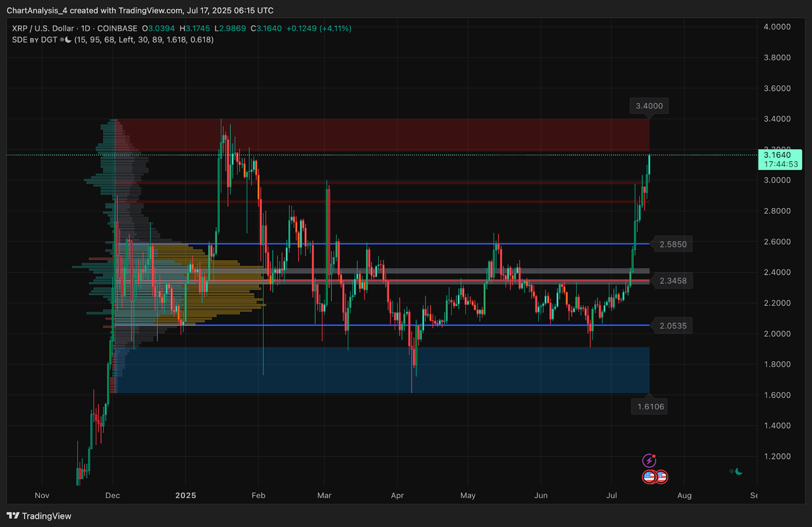
Task: Select the 2.3458 level label
Action: click(x=673, y=280)
